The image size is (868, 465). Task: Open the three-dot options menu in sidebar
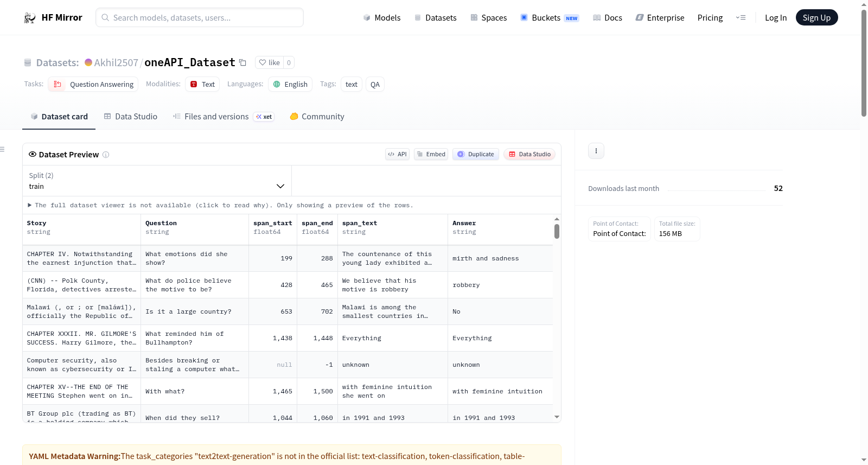[596, 151]
